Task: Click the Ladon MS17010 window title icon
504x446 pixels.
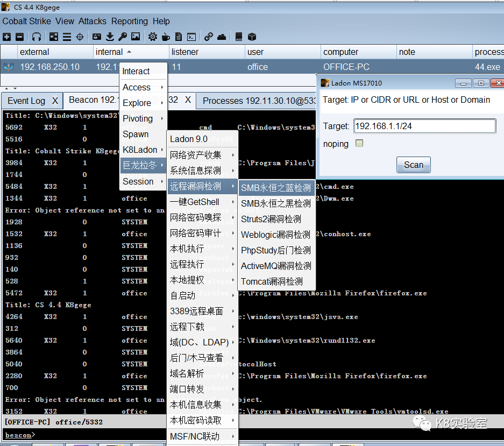Action: coord(325,83)
